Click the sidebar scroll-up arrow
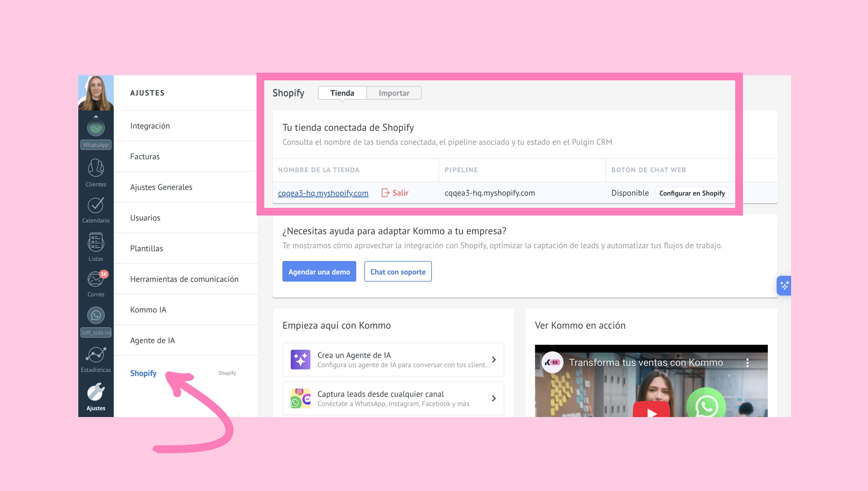868x491 pixels. pyautogui.click(x=96, y=116)
